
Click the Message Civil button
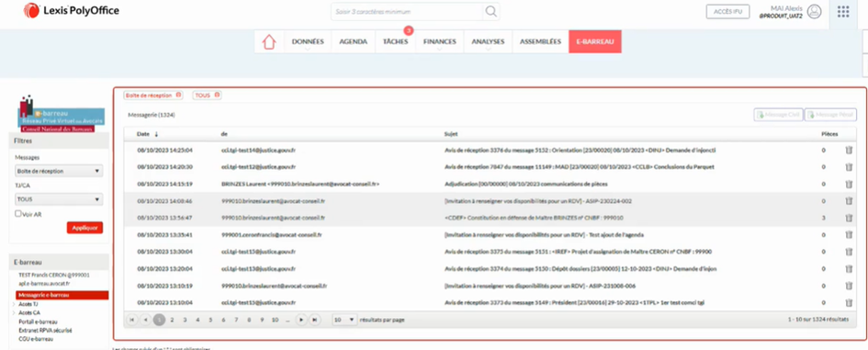[778, 115]
